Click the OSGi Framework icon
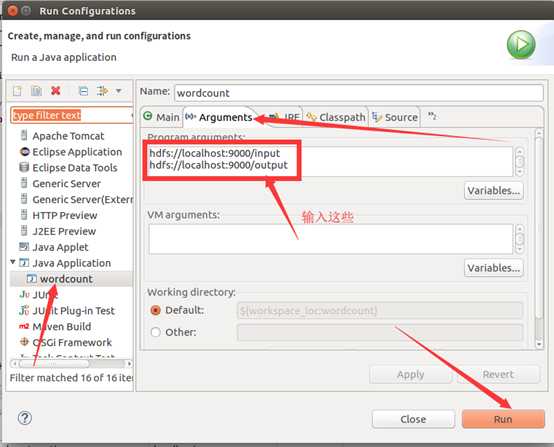554x447 pixels. tap(24, 342)
